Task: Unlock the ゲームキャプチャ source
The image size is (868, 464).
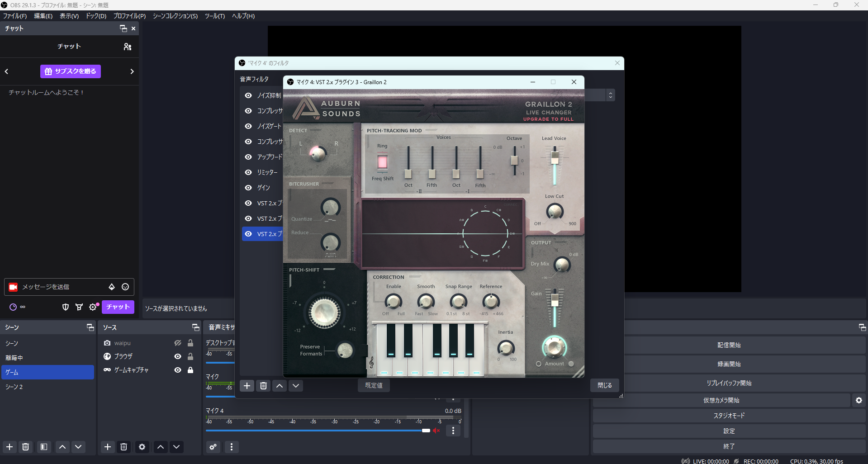Action: click(x=190, y=370)
